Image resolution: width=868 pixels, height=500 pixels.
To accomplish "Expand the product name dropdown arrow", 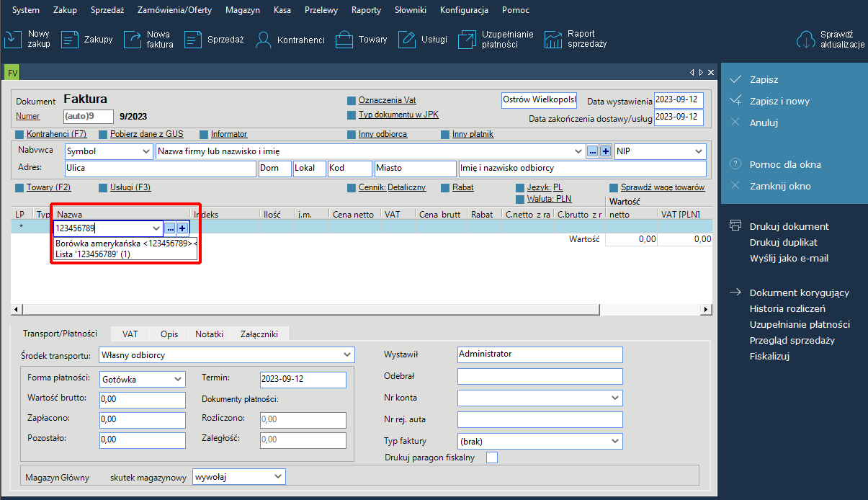I will [x=157, y=228].
